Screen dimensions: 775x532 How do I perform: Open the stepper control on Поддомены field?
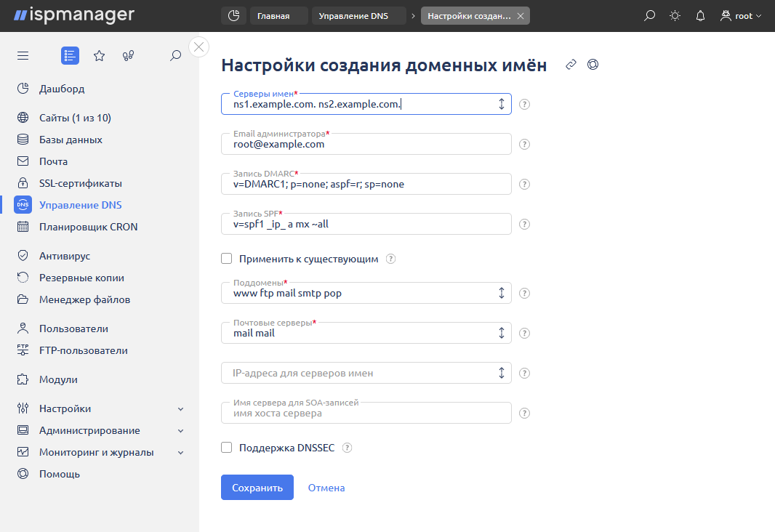501,293
